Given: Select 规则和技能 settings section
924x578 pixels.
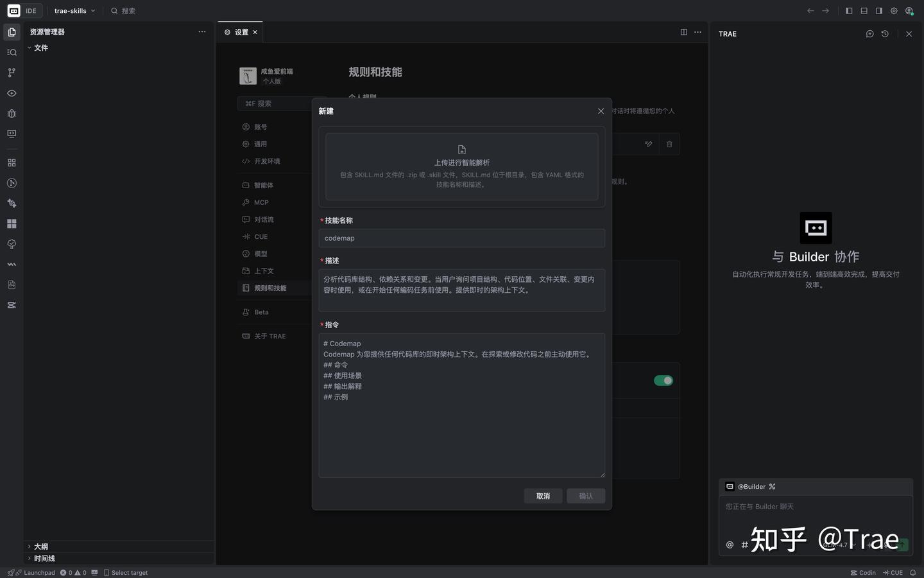Looking at the screenshot, I should 270,288.
